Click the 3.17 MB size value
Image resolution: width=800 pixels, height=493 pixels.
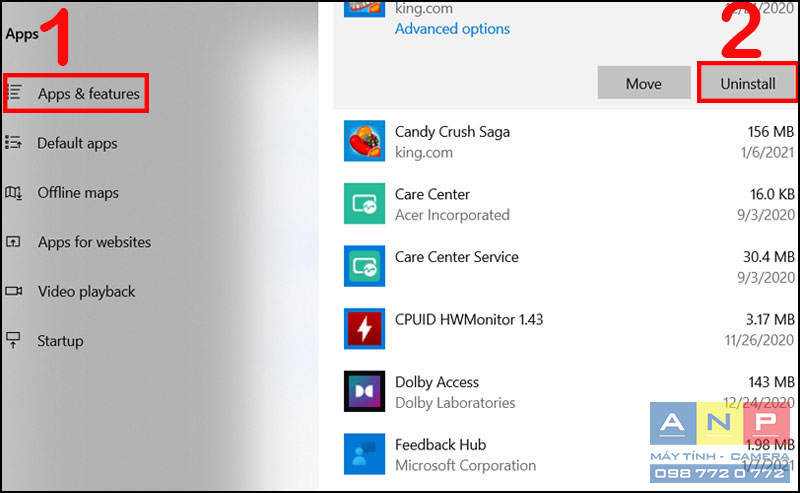click(x=770, y=319)
